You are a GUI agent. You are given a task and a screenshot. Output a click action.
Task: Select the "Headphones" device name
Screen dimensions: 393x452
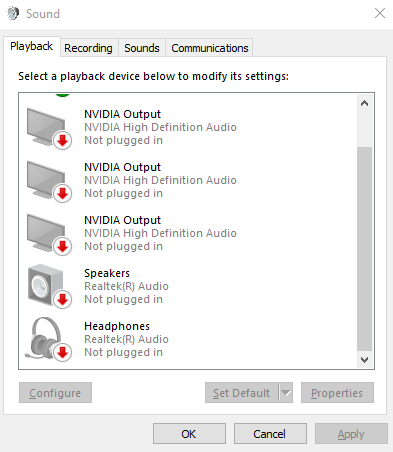click(117, 326)
